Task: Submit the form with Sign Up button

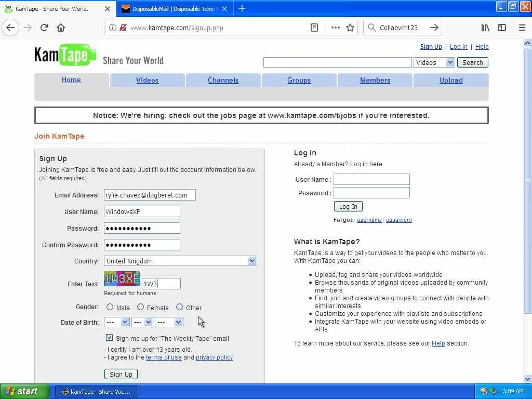Action: pyautogui.click(x=121, y=374)
